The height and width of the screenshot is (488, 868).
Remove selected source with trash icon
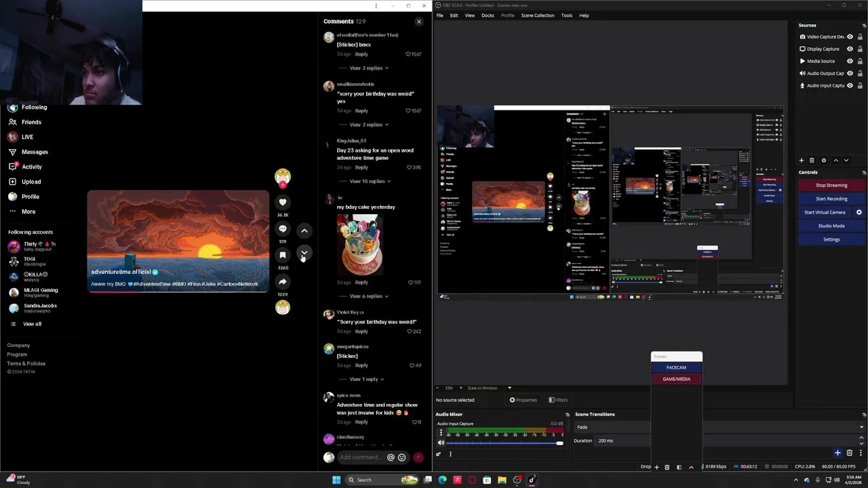[x=812, y=161]
